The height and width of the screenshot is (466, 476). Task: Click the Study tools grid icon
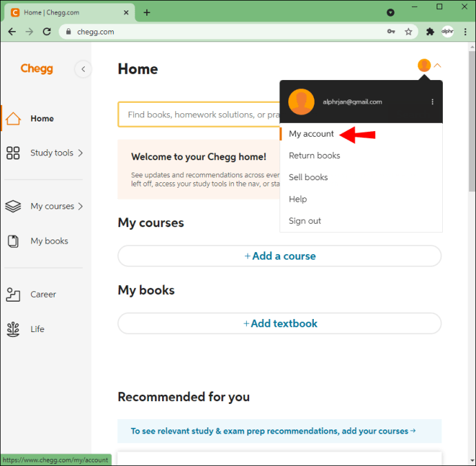pos(13,153)
